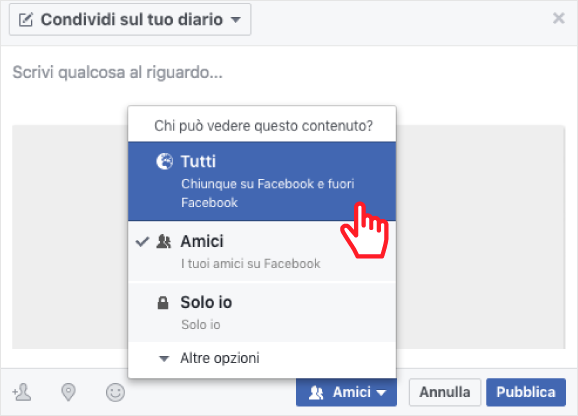The width and height of the screenshot is (578, 416).
Task: Select the Tutti audience option
Action: click(262, 181)
